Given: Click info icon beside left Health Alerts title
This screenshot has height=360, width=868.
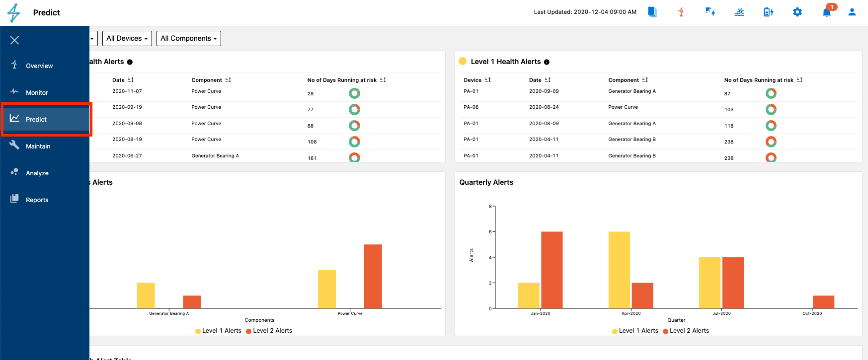Looking at the screenshot, I should tap(130, 62).
